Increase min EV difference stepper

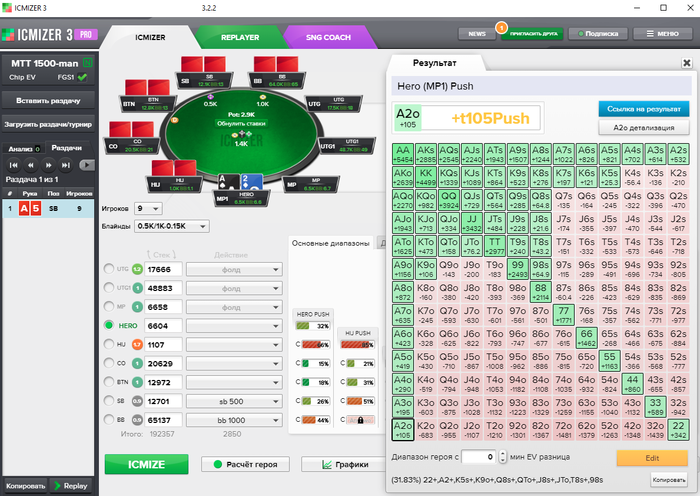click(x=503, y=454)
